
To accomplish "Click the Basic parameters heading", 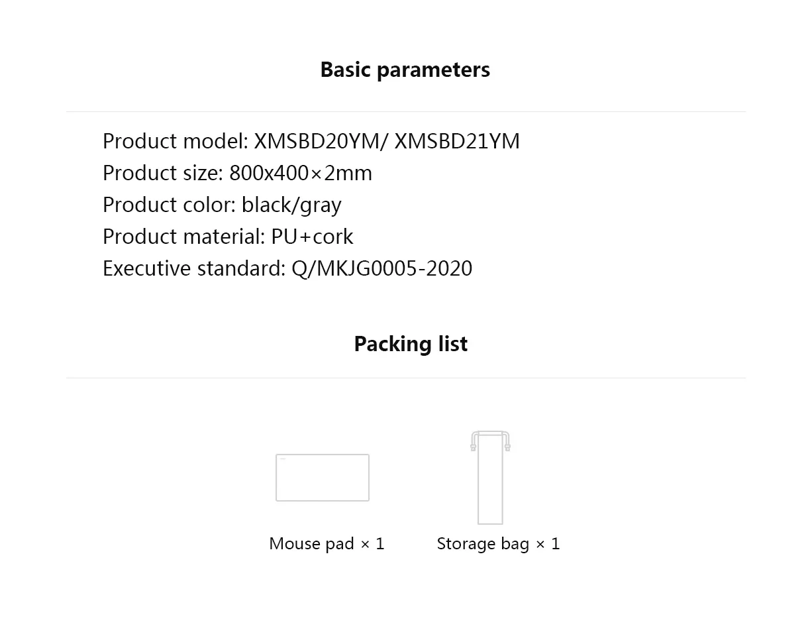I will click(x=405, y=70).
